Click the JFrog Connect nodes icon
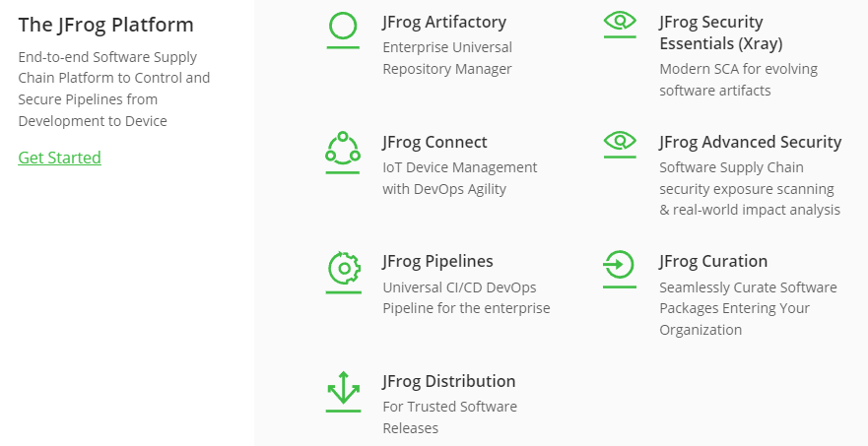The height and width of the screenshot is (446, 868). coord(343,153)
